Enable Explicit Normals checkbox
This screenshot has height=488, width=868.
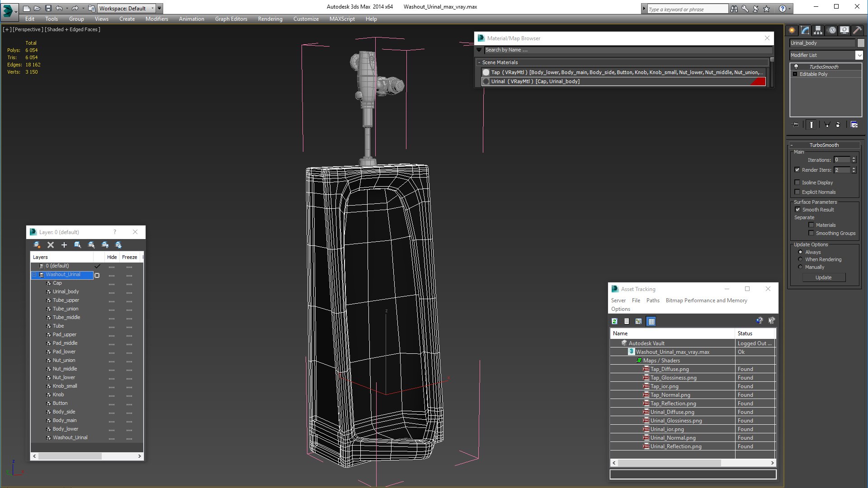click(x=797, y=192)
